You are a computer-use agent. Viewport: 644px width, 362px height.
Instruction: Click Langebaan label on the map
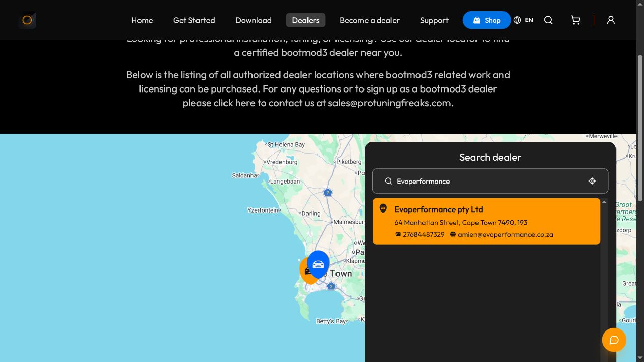tap(285, 181)
